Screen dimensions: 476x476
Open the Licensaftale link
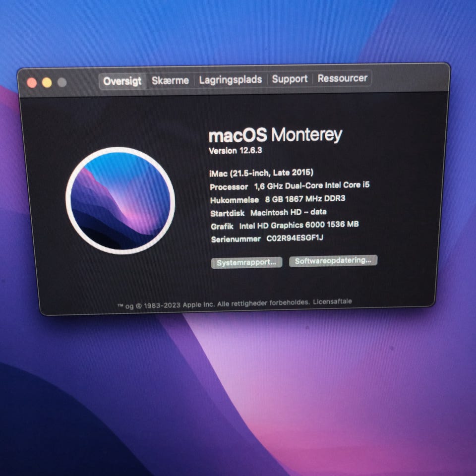(332, 302)
